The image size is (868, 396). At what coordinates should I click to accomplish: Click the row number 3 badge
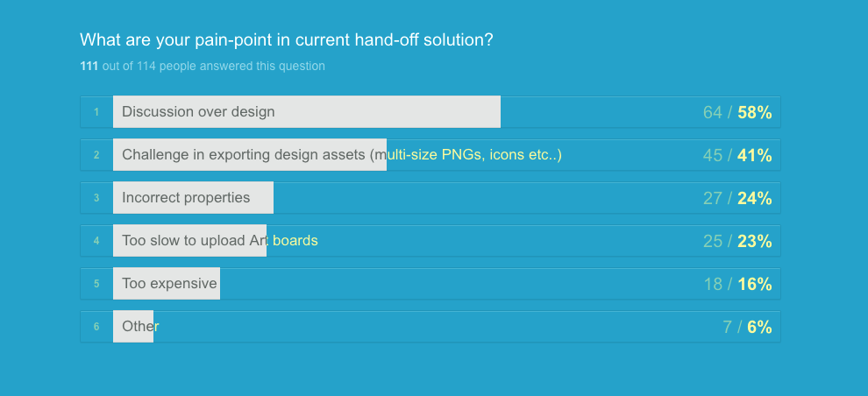96,198
